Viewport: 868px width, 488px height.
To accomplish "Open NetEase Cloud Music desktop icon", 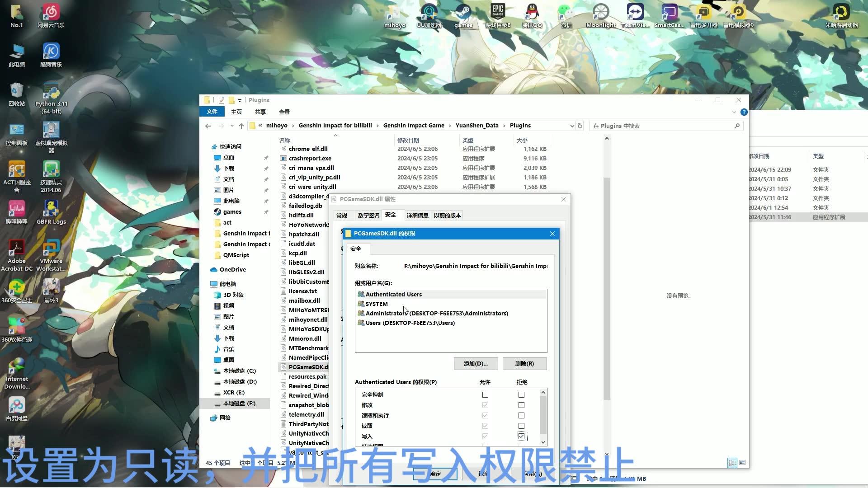I will click(51, 15).
